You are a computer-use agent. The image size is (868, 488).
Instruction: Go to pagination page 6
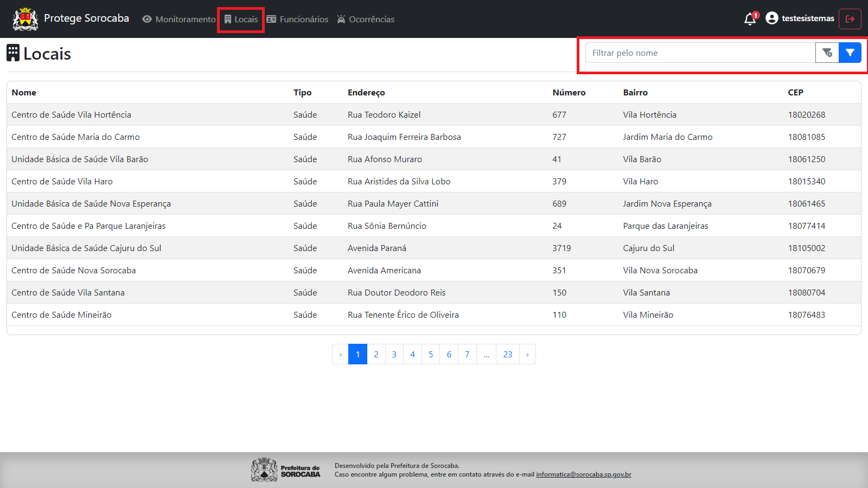[449, 354]
